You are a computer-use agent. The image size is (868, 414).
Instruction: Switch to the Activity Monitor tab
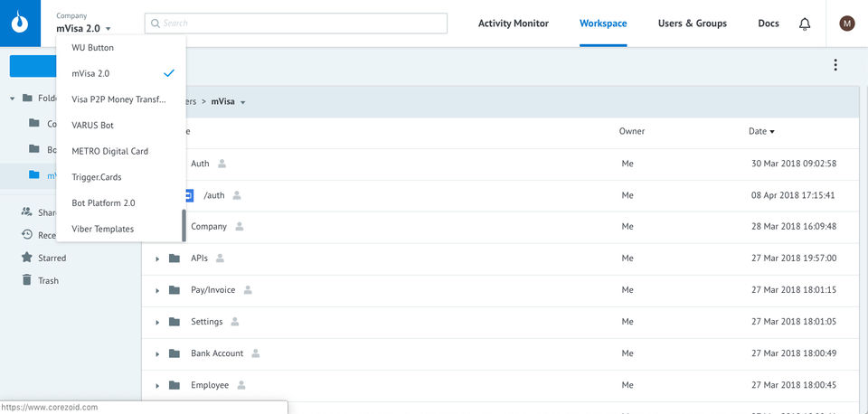pos(513,24)
